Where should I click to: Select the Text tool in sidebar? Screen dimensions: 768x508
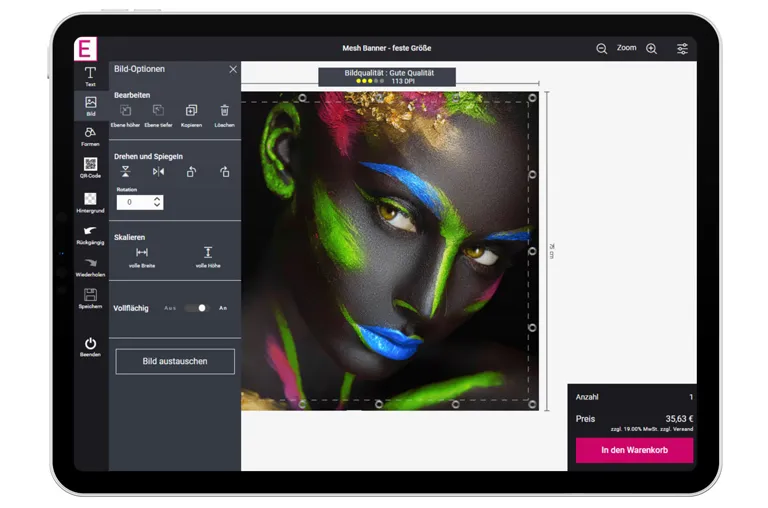pos(90,75)
